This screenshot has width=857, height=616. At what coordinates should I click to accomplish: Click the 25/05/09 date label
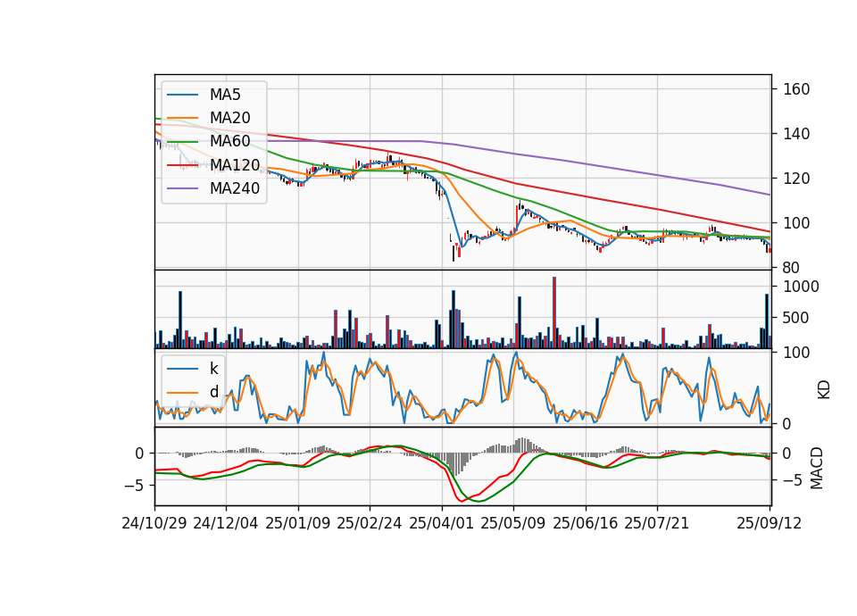[513, 523]
